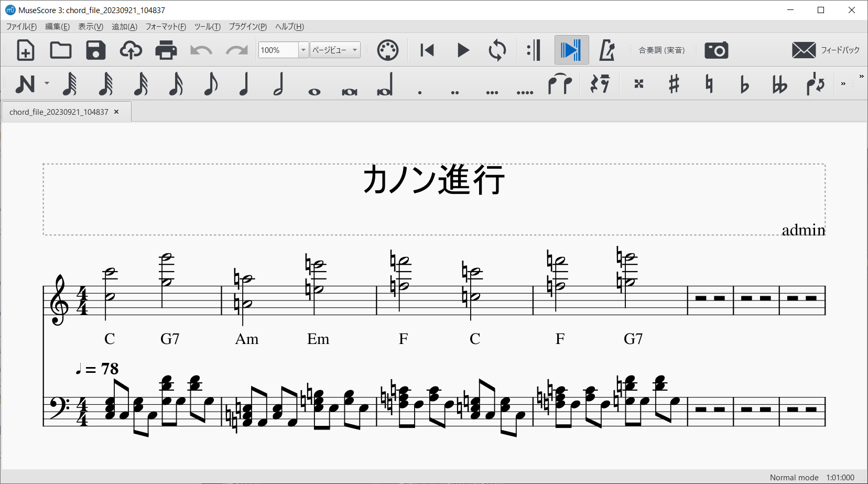Toggle play repeats button
The image size is (868, 484).
point(534,50)
